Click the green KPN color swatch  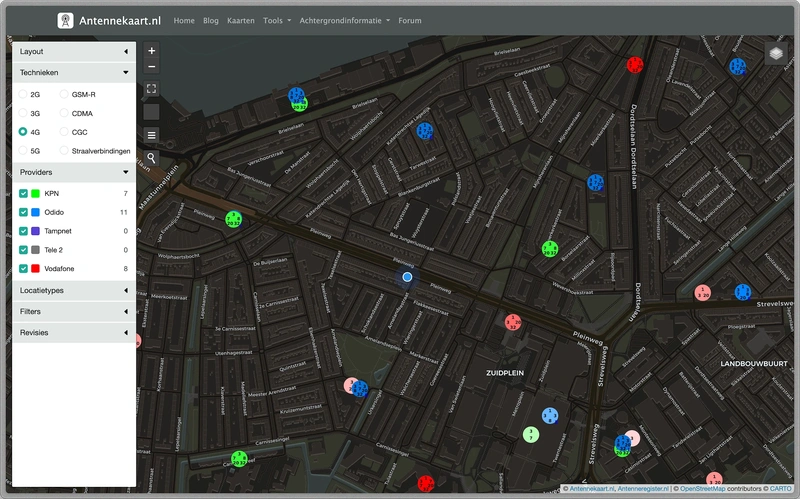(35, 193)
